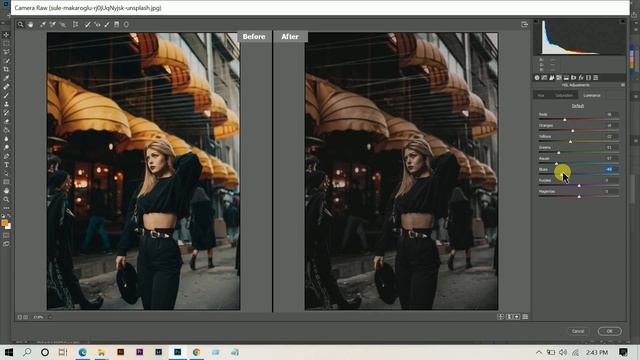The image size is (640, 360).
Task: Swap Before and After settings
Action: (x=509, y=317)
